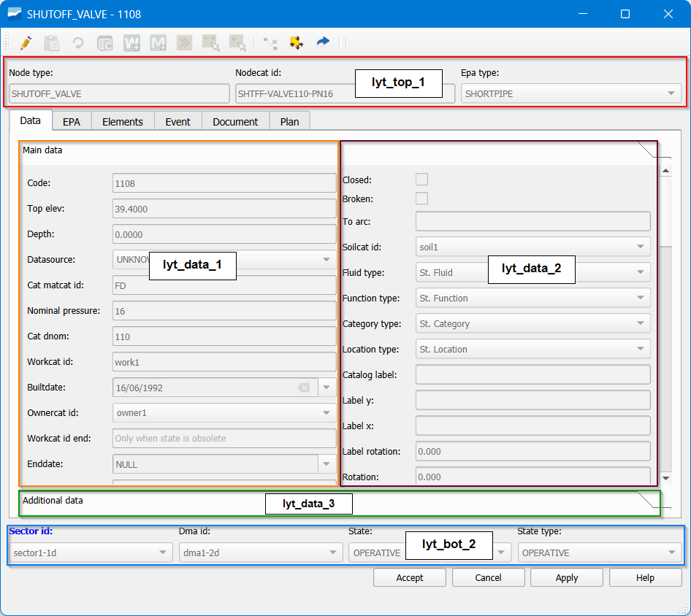Image resolution: width=691 pixels, height=616 pixels.
Task: Open the Fluid type dropdown
Action: tap(532, 272)
